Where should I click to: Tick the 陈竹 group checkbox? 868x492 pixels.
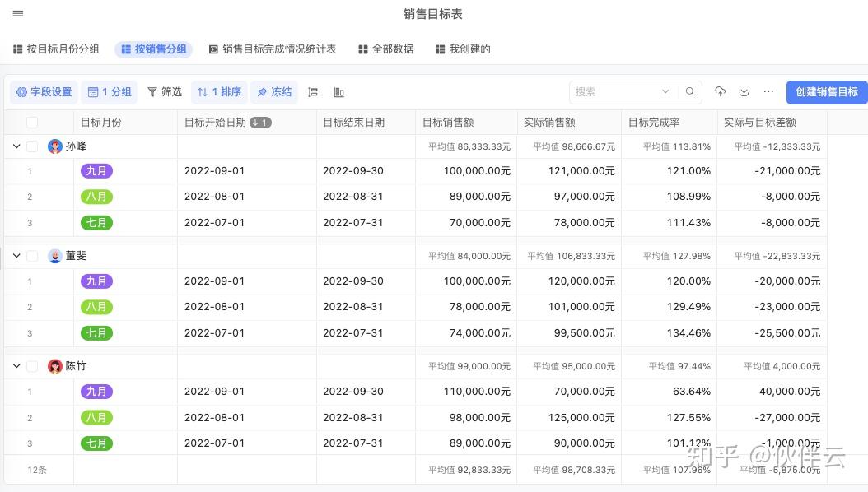(x=32, y=366)
